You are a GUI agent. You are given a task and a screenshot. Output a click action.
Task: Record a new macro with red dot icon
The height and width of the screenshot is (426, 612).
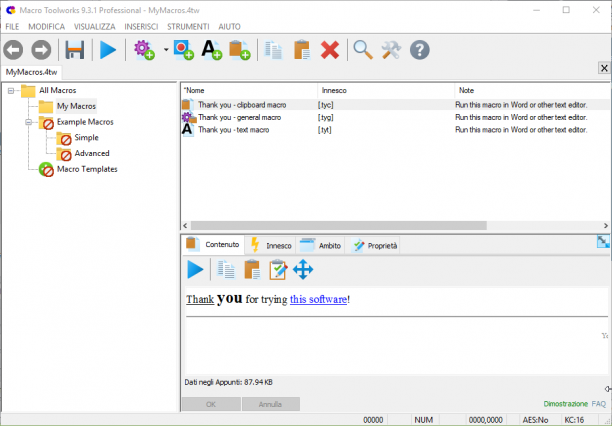coord(184,50)
